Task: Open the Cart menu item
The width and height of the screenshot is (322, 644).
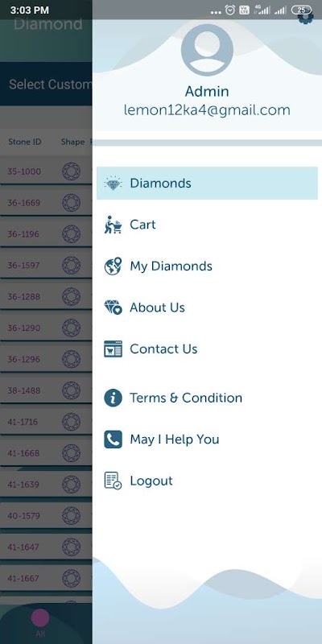Action: [x=207, y=225]
